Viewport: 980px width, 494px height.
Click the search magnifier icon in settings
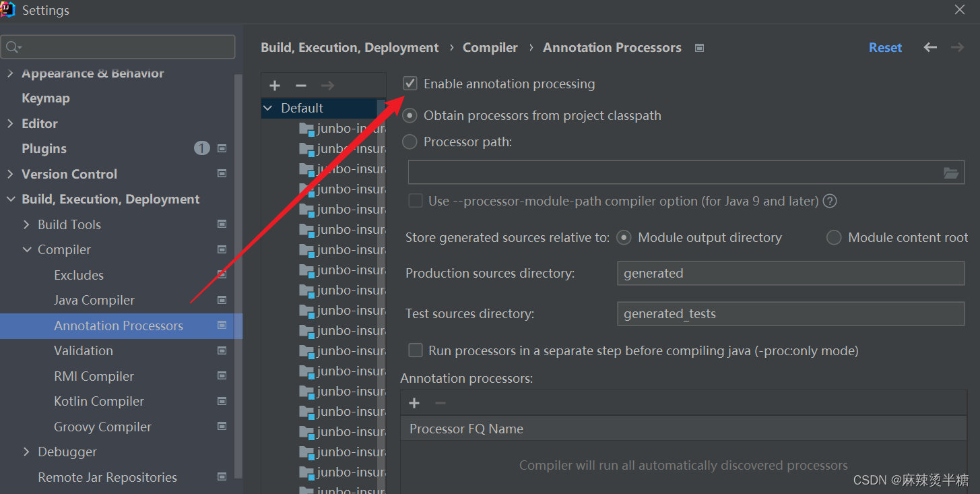point(13,47)
